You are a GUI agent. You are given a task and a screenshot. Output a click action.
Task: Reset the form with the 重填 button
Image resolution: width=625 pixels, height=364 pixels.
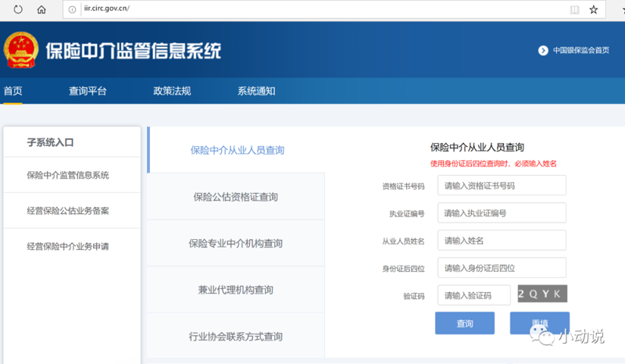(x=540, y=323)
